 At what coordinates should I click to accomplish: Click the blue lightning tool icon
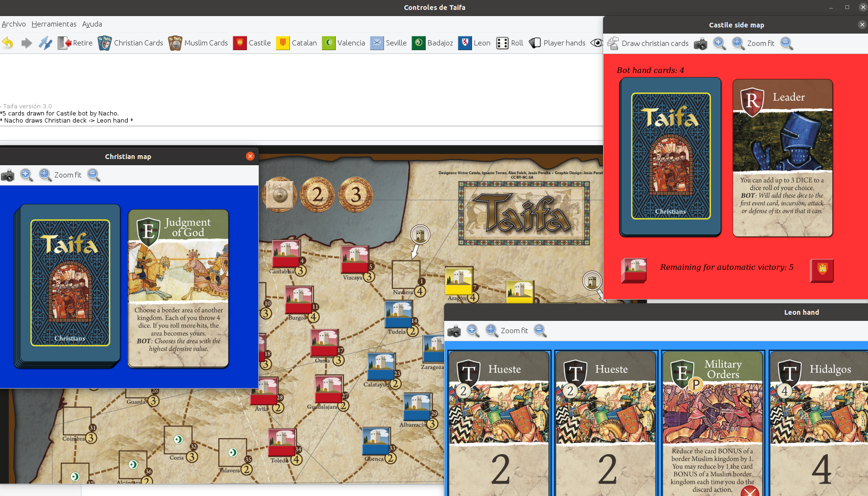[x=45, y=43]
